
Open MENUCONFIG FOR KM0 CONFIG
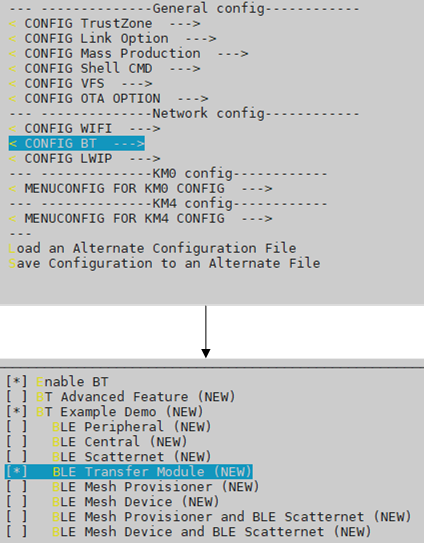click(x=140, y=189)
